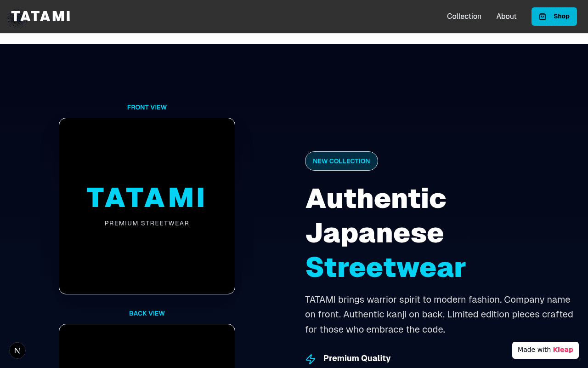Click the shopping bag icon in Shop button
This screenshot has width=588, height=368.
point(543,17)
